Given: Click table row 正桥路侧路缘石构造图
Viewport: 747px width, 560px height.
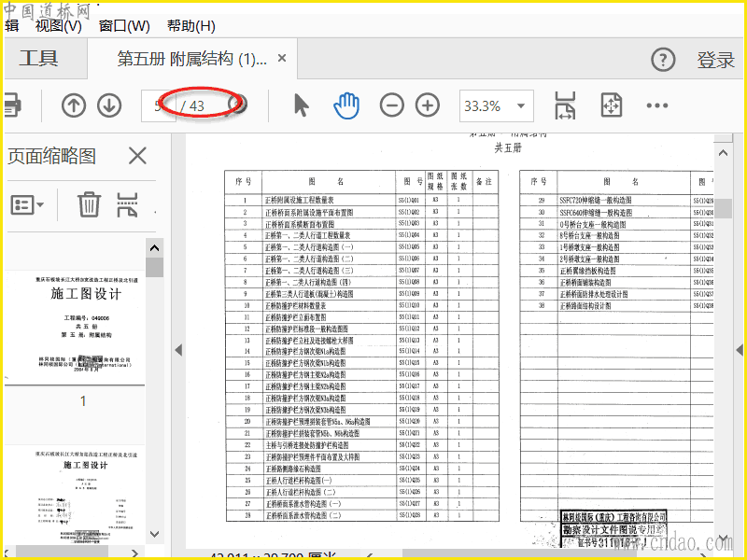Looking at the screenshot, I should pyautogui.click(x=361, y=469).
